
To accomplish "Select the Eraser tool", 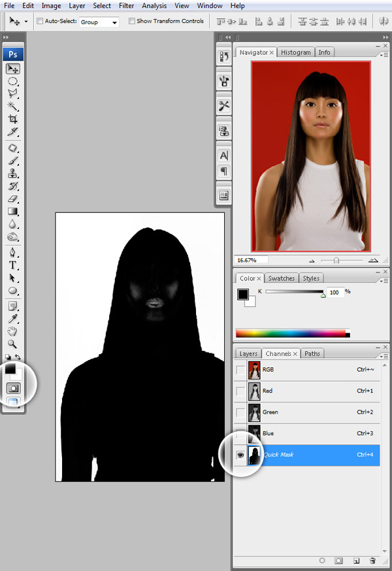I will (x=13, y=199).
